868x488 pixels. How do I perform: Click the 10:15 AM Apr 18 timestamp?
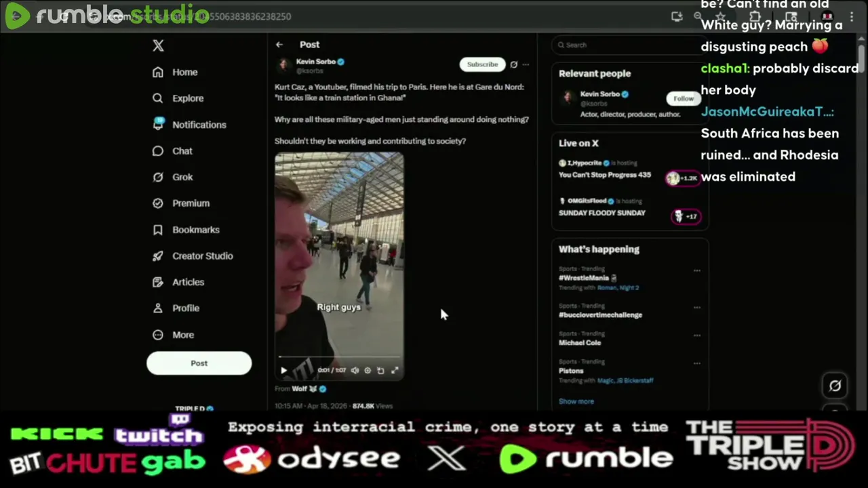(310, 406)
